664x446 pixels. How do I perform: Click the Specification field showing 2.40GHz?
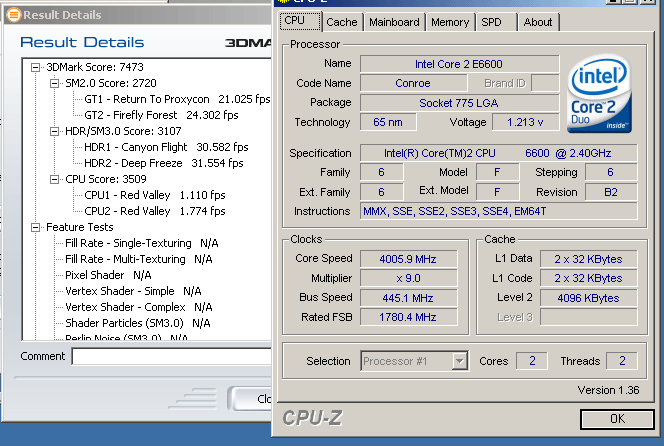click(x=498, y=153)
